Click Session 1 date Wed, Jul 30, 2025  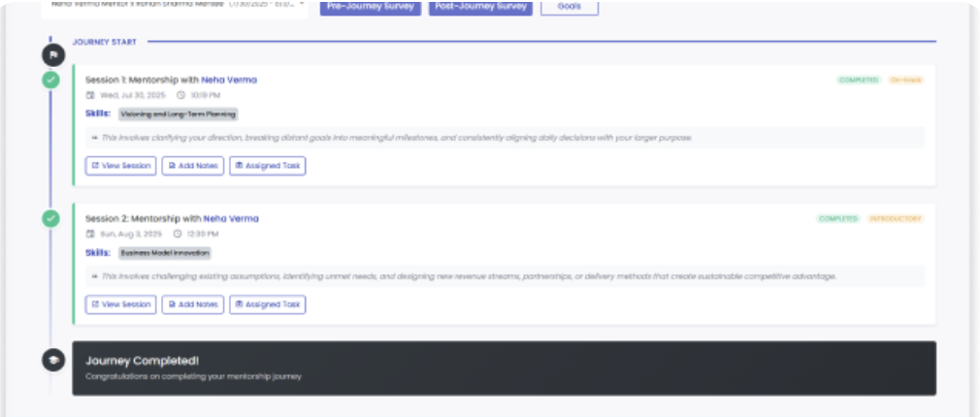(133, 95)
